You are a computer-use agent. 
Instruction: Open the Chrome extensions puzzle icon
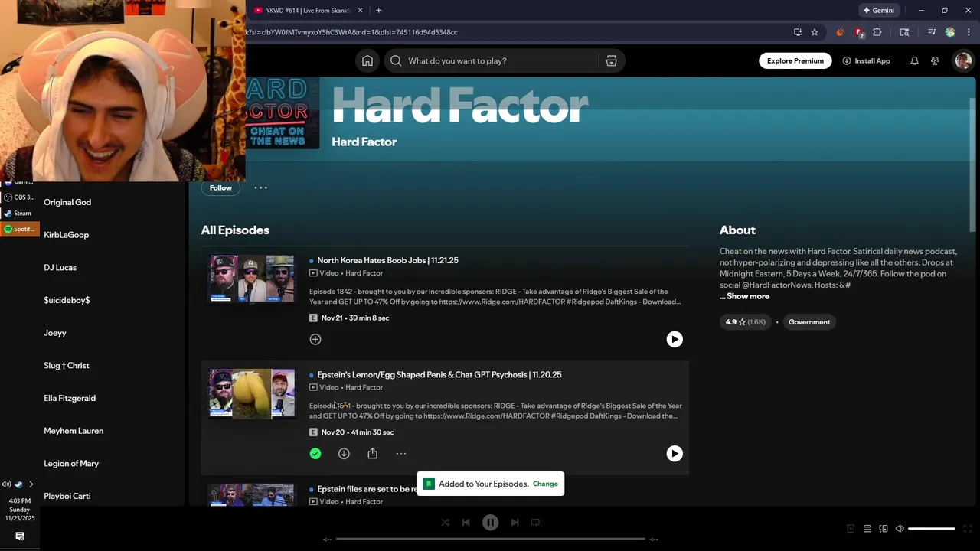877,32
